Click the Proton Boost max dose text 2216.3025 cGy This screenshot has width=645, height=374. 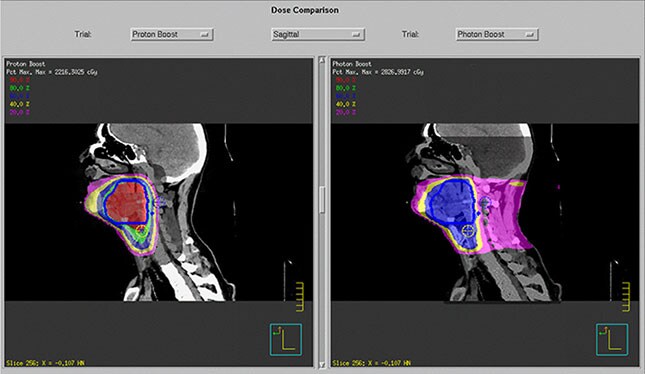52,72
